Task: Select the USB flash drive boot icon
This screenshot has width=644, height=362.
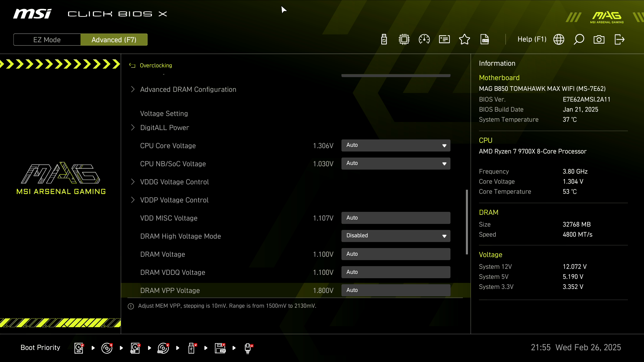Action: click(x=192, y=348)
